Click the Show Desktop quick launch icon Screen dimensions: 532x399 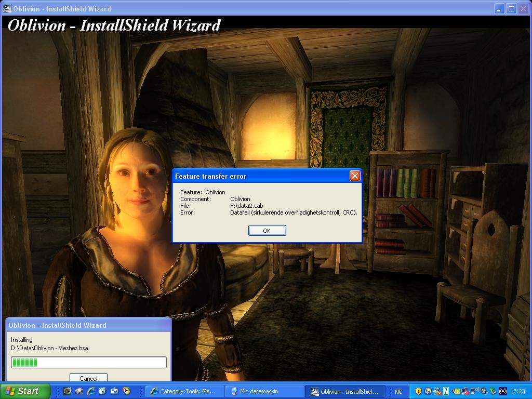tap(114, 391)
